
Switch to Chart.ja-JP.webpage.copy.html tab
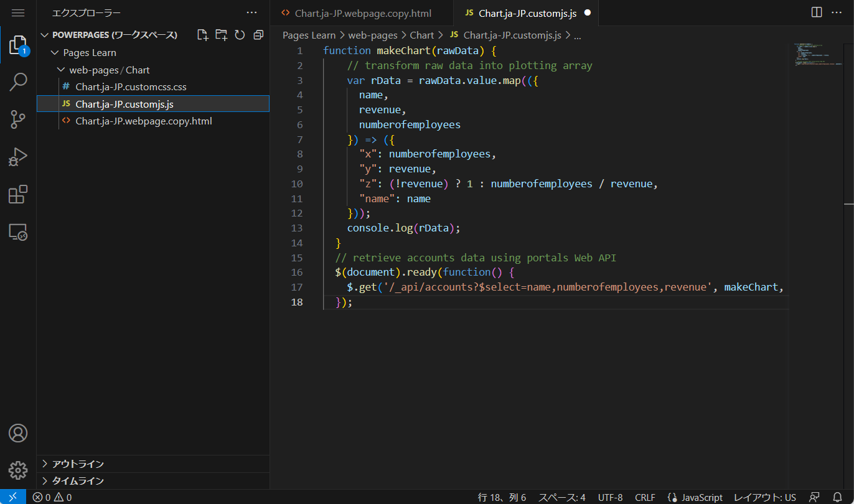[363, 13]
